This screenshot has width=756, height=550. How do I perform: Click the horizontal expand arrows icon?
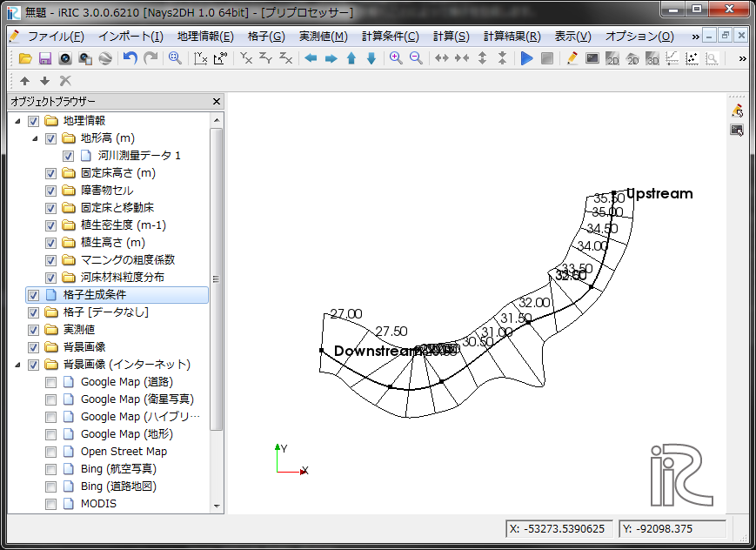tap(441, 58)
